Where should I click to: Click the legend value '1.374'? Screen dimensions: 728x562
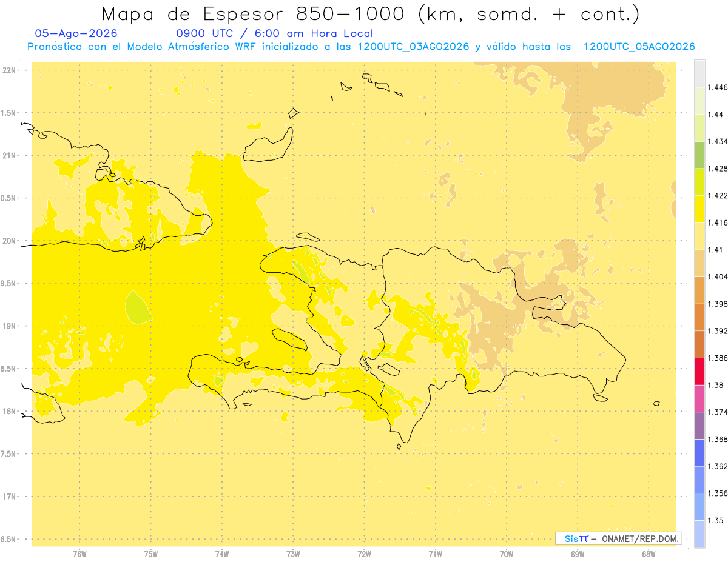click(718, 412)
